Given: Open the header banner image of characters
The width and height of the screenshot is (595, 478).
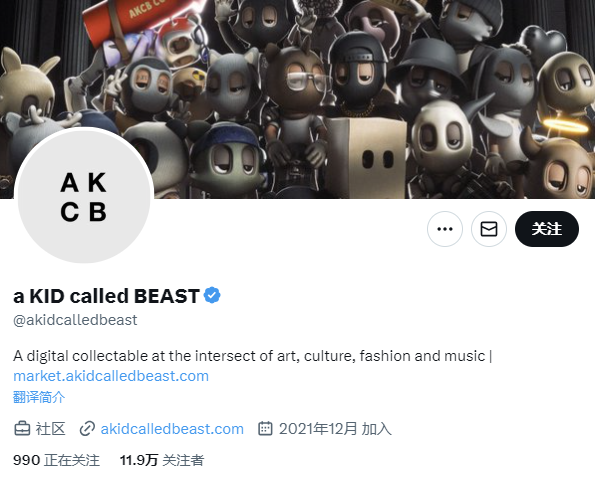Looking at the screenshot, I should tap(298, 99).
